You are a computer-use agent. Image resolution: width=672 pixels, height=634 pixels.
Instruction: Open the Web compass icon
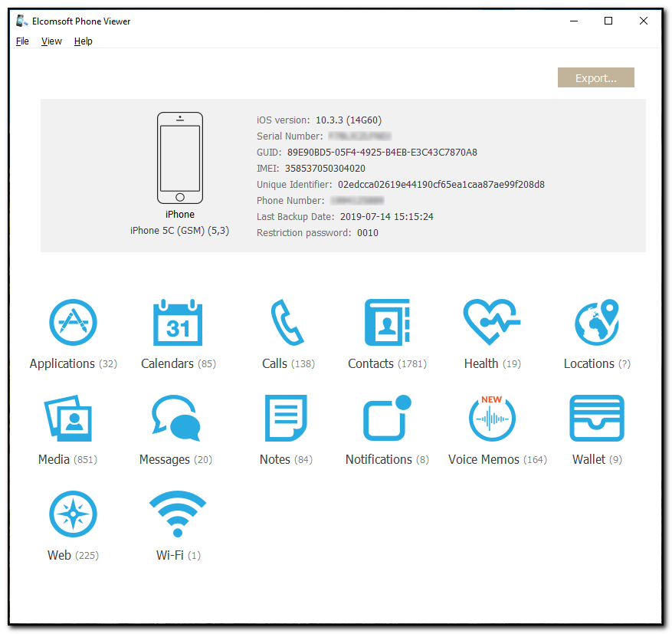73,514
